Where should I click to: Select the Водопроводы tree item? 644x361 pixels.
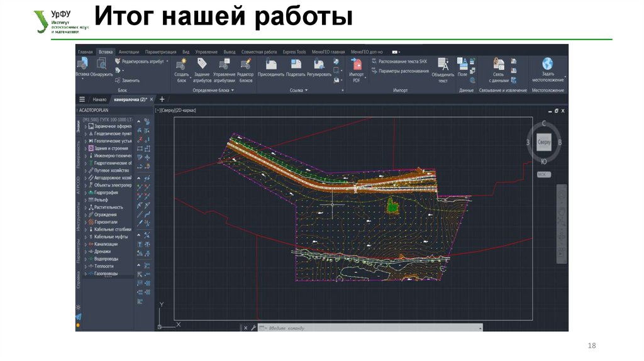(106, 259)
